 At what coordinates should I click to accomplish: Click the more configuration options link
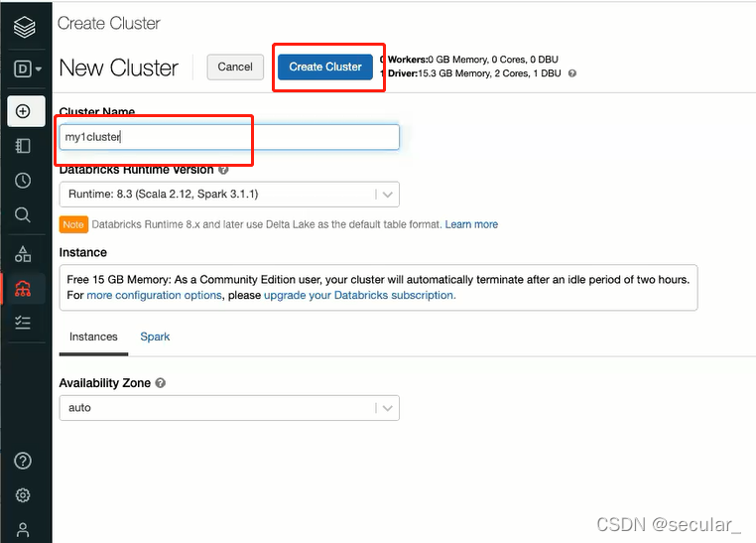(x=155, y=295)
